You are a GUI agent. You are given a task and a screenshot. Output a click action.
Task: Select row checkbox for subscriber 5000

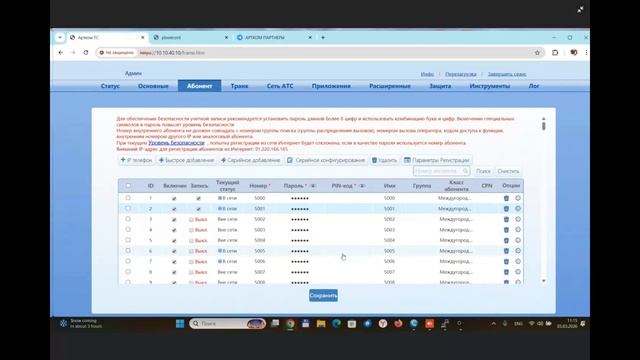128,198
